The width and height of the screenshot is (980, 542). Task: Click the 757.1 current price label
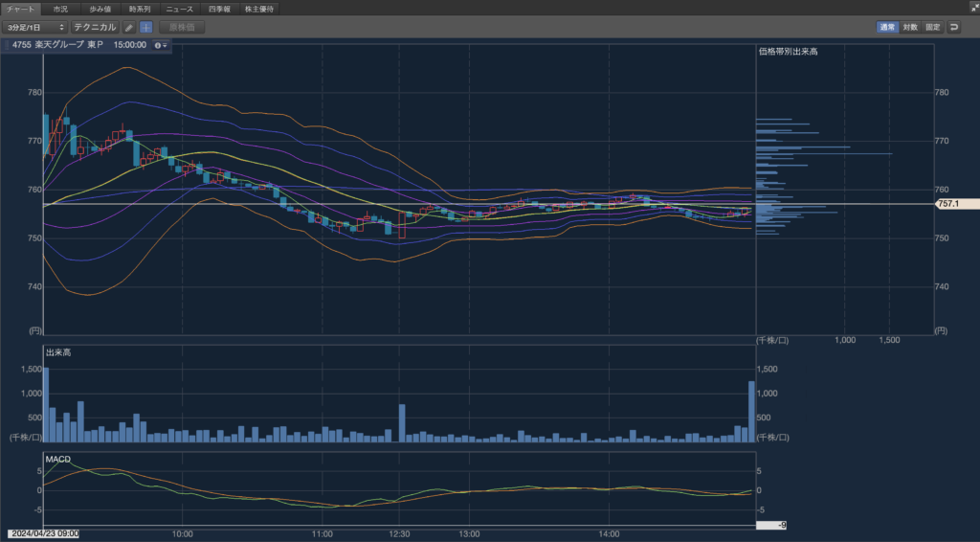(956, 204)
